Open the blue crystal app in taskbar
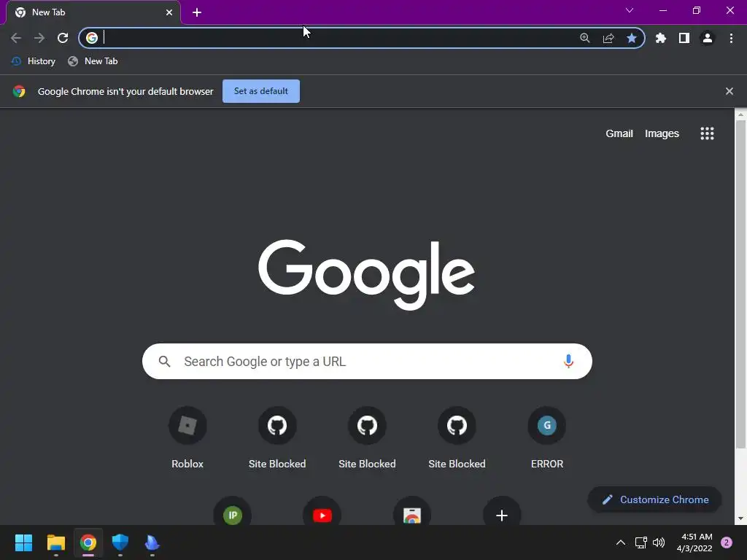The height and width of the screenshot is (560, 747). [x=152, y=542]
